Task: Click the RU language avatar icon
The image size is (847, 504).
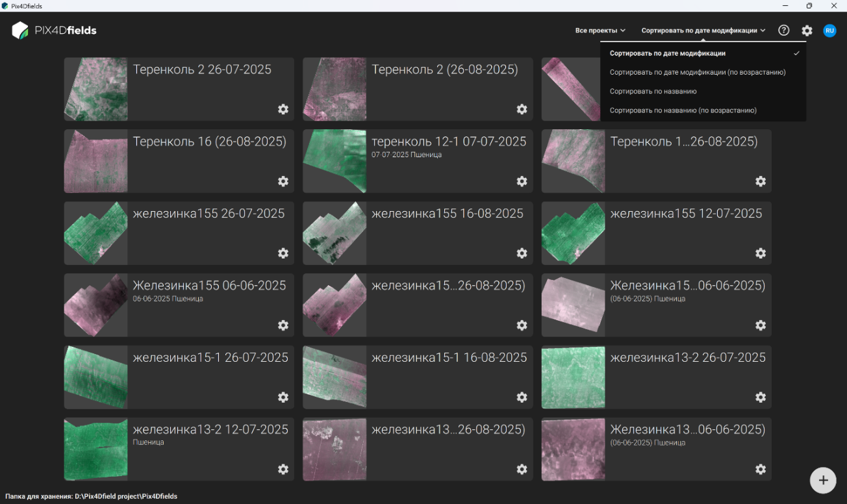Action: tap(829, 31)
